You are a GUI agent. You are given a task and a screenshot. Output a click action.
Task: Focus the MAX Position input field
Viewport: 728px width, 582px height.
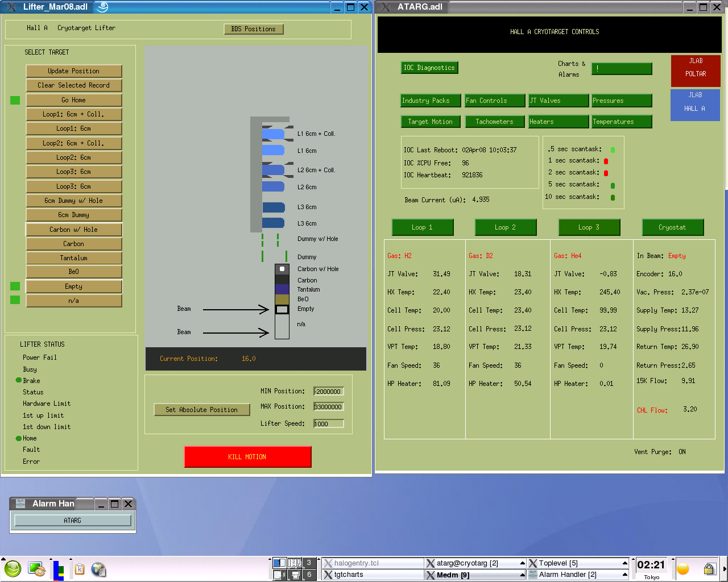(329, 406)
